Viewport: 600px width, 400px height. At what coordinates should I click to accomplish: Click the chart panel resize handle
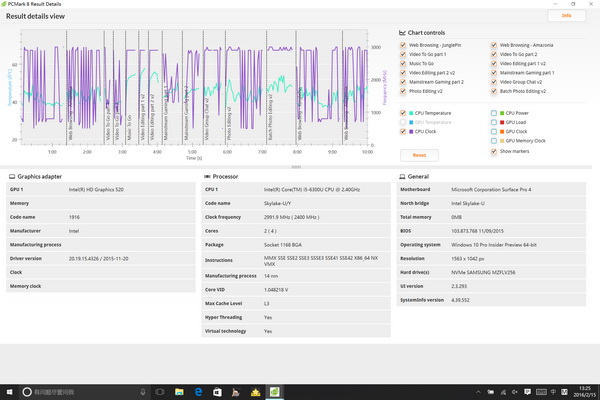296,166
